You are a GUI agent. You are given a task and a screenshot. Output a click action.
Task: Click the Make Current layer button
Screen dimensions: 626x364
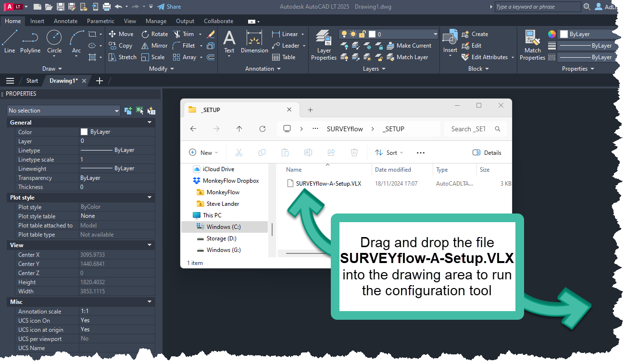pyautogui.click(x=413, y=46)
